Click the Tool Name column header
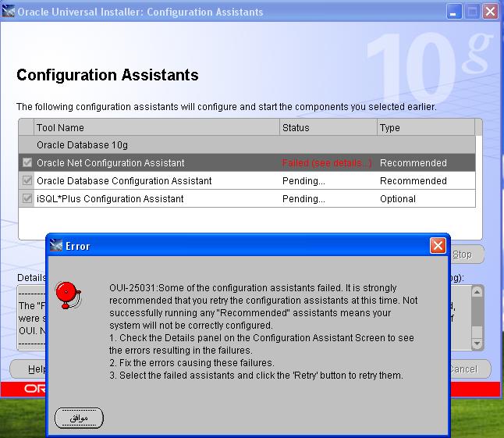Viewport: 504px width, 438px height. pos(156,127)
